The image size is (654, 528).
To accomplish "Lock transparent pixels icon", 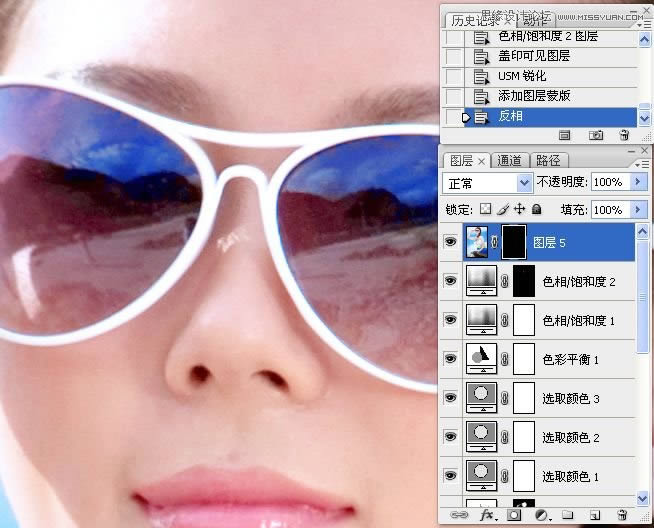I will [485, 209].
